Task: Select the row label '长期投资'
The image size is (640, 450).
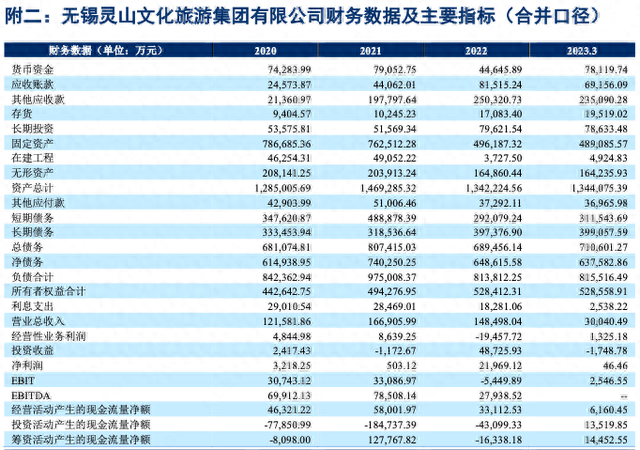Action: pyautogui.click(x=32, y=129)
